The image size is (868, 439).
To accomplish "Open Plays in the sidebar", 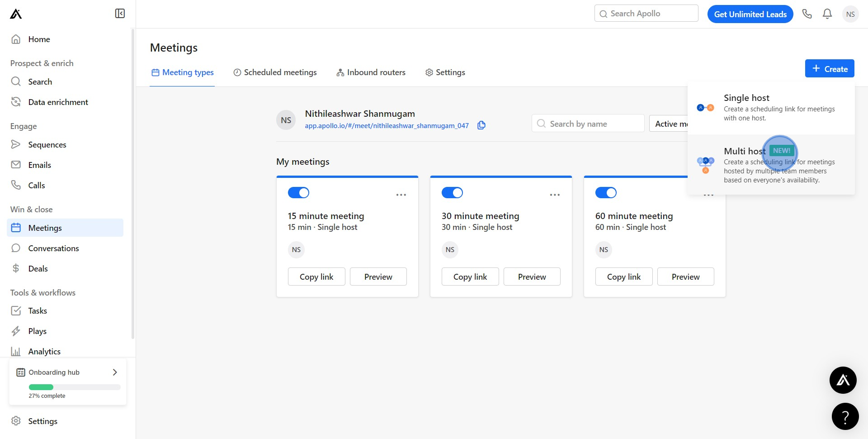I will pos(65,331).
